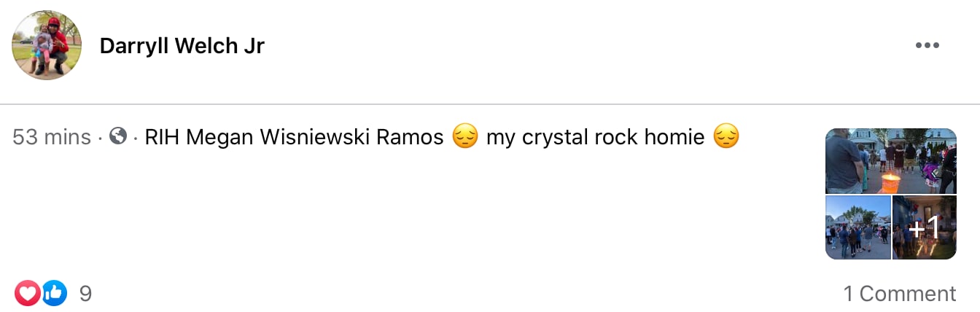The width and height of the screenshot is (980, 312).
Task: Open the three-dot post options menu
Action: [927, 45]
